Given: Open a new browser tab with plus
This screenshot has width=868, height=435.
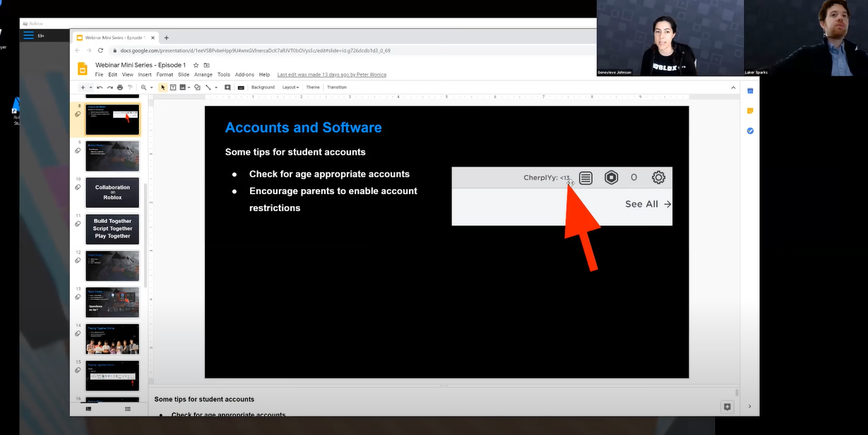Looking at the screenshot, I should [167, 37].
